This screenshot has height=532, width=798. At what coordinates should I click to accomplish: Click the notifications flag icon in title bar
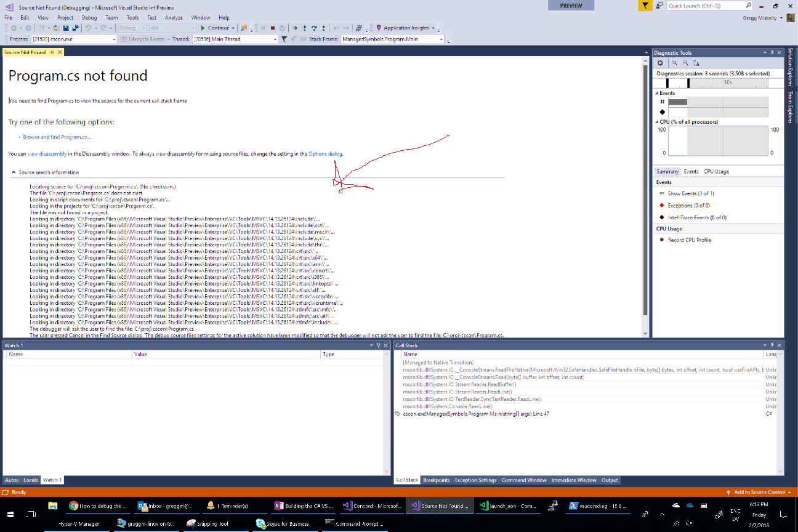(x=644, y=6)
